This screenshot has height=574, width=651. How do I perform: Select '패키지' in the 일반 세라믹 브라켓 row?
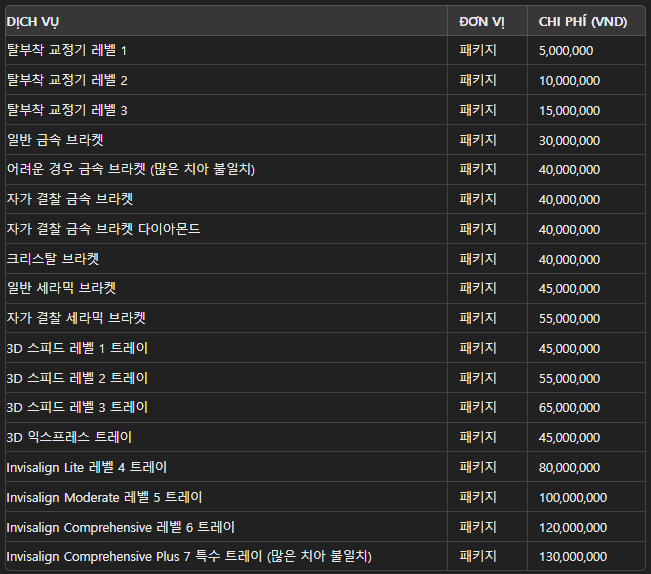478,288
